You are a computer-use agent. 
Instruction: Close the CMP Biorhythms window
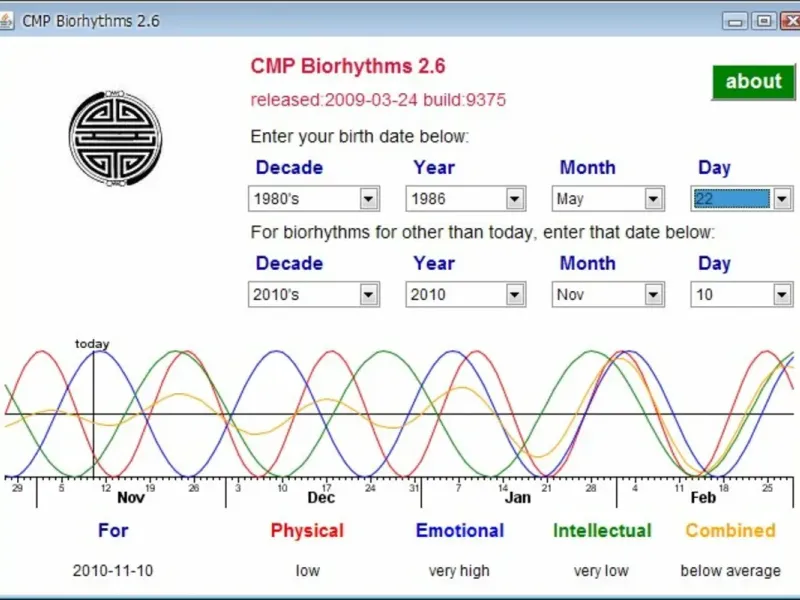tap(791, 21)
